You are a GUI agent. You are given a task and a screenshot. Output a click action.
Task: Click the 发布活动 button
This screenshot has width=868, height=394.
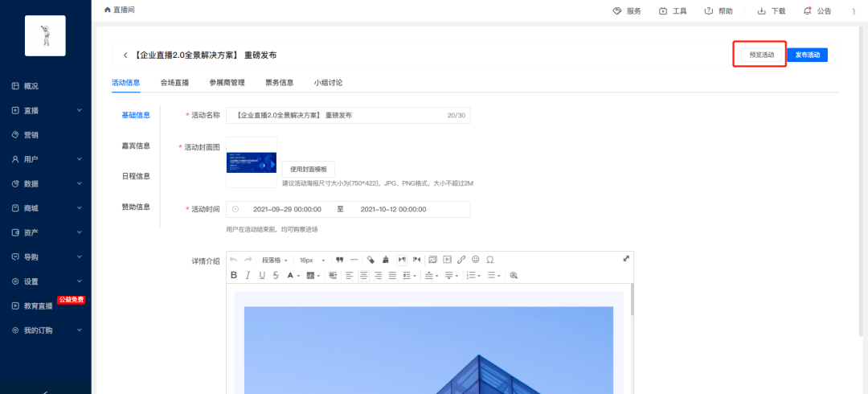[x=807, y=55]
